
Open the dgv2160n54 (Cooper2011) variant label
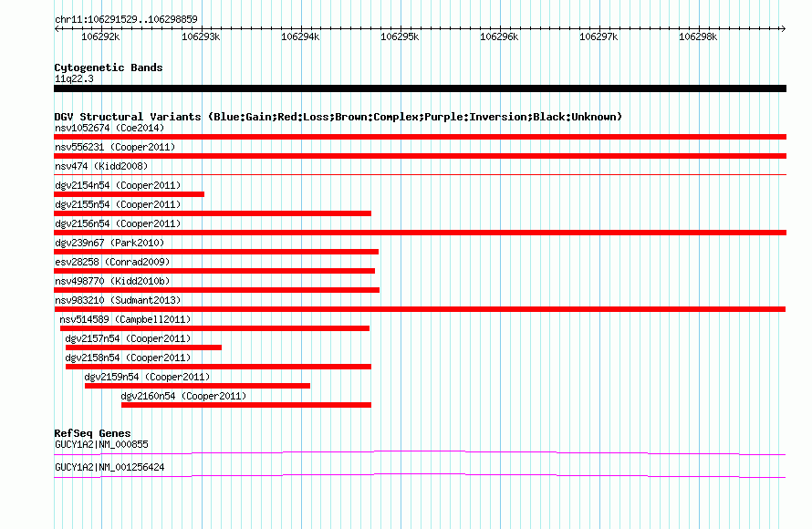[x=183, y=396]
